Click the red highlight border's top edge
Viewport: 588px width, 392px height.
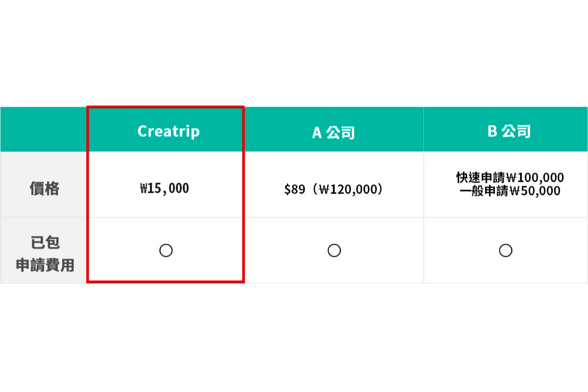[x=166, y=106]
